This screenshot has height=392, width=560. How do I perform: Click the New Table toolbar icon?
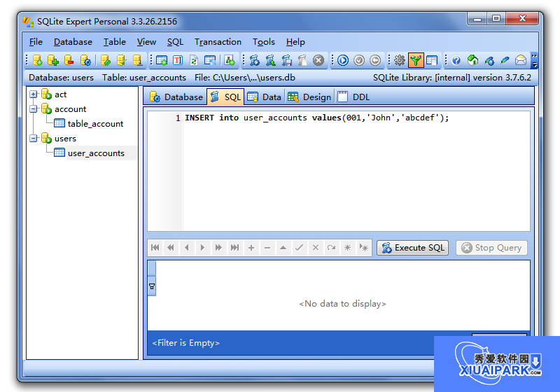162,60
